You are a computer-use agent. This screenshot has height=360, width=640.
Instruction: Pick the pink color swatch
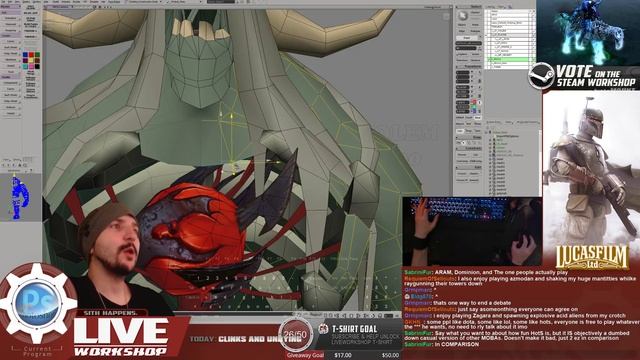tap(31, 67)
